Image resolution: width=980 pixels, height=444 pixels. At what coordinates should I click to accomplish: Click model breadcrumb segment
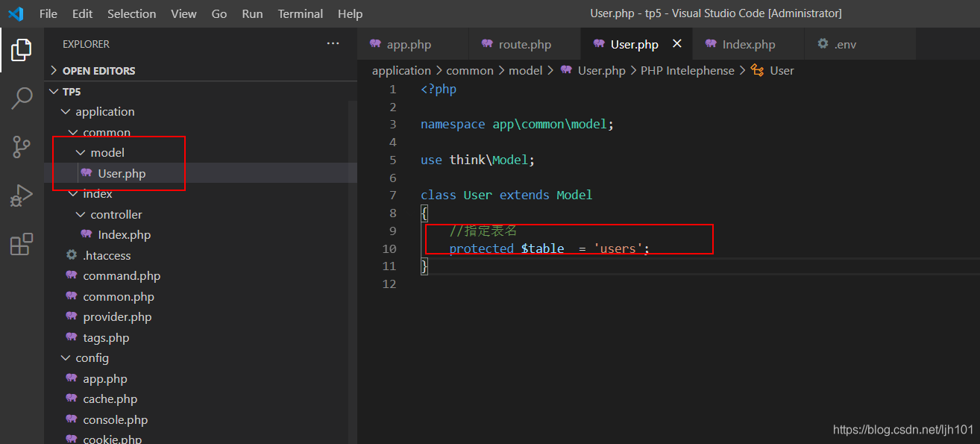(526, 70)
